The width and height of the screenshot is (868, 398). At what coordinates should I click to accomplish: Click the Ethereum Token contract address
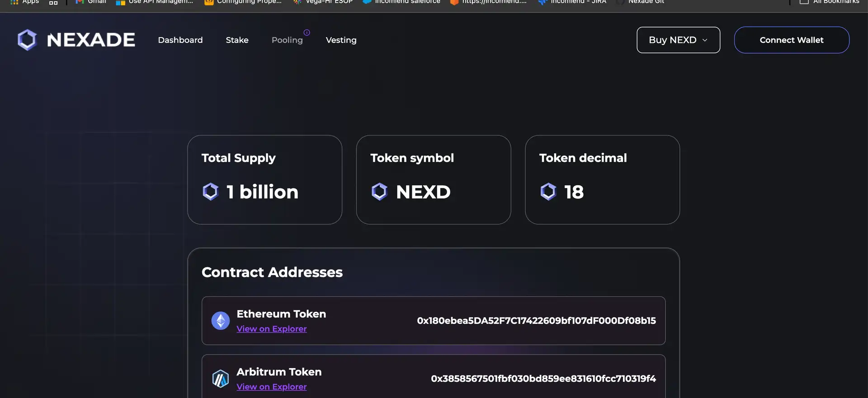pyautogui.click(x=536, y=321)
